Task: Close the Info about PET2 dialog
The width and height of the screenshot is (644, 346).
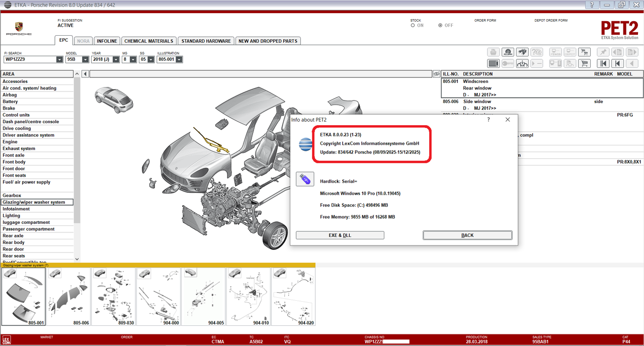Action: pos(508,120)
